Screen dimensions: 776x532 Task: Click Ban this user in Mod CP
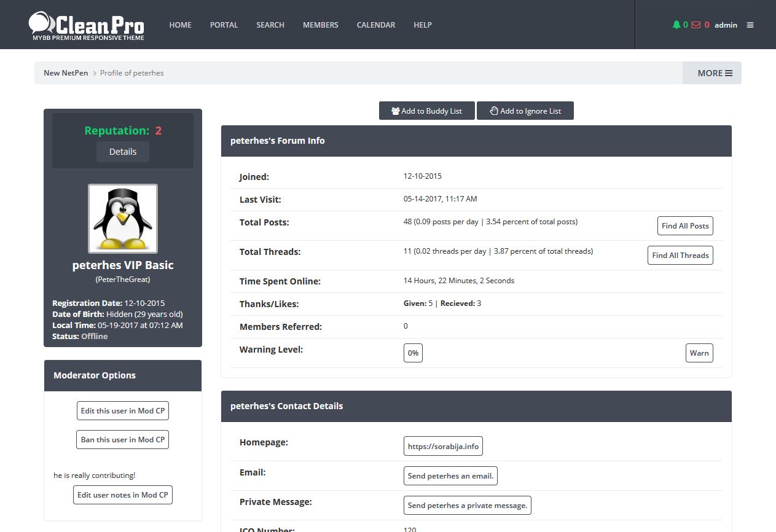point(123,440)
